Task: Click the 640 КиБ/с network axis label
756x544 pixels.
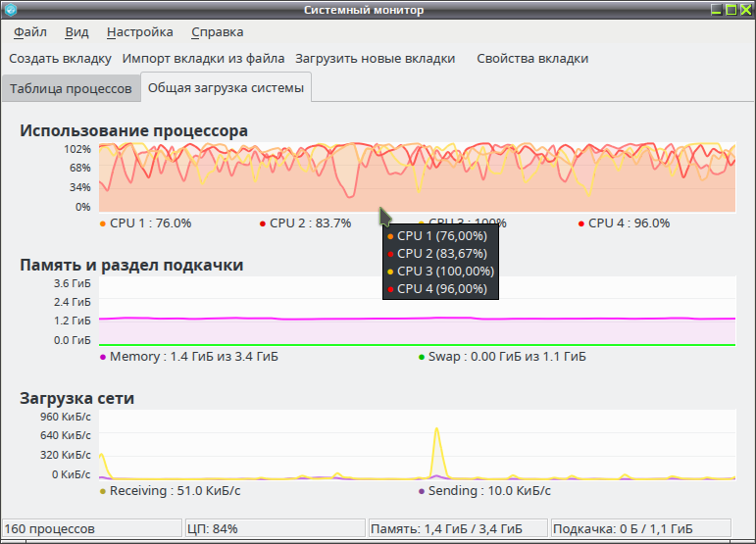Action: 65,435
